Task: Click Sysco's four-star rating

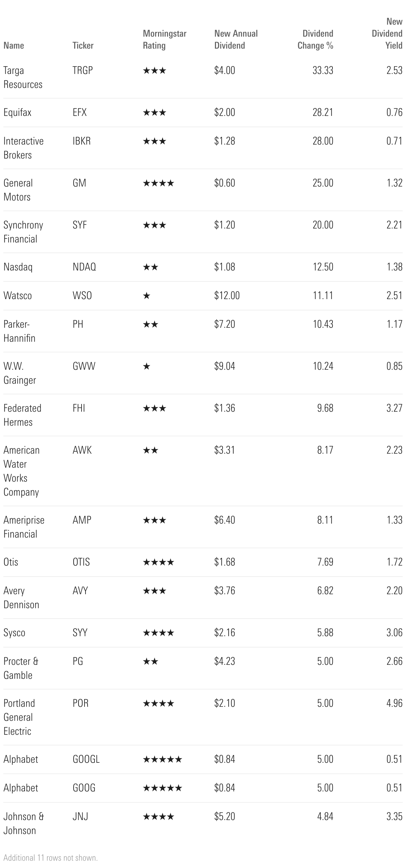Action: (158, 633)
